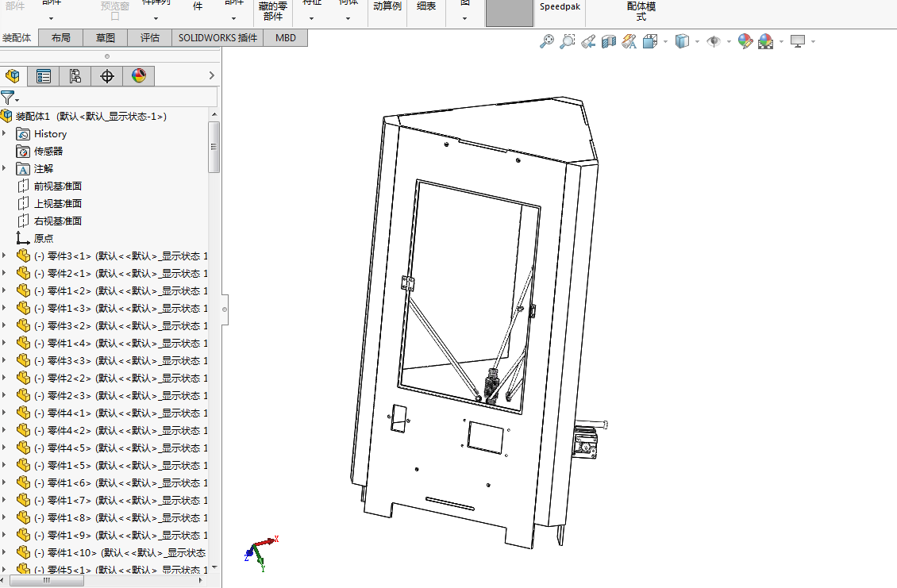Open the Edit Appearance tool

[x=745, y=41]
